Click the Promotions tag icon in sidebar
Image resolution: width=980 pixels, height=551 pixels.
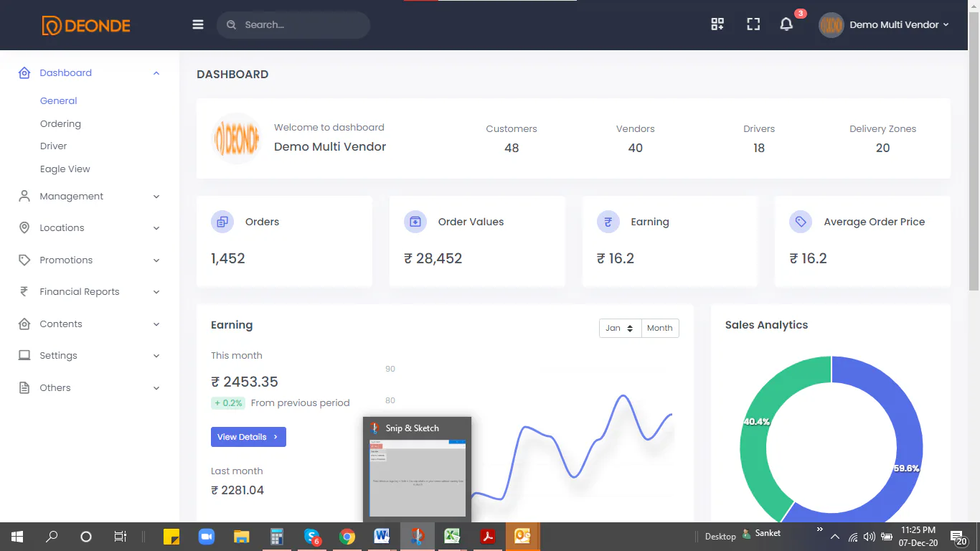point(24,260)
